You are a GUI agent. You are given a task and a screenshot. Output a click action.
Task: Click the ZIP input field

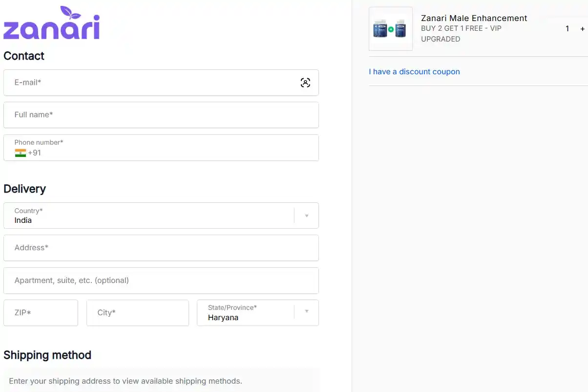point(41,313)
